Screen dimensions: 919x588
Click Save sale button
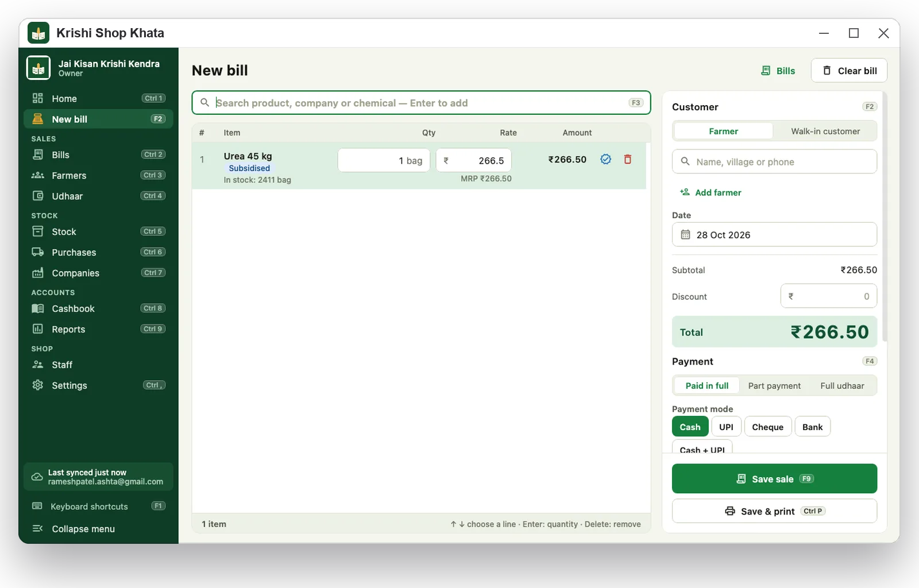[774, 479]
